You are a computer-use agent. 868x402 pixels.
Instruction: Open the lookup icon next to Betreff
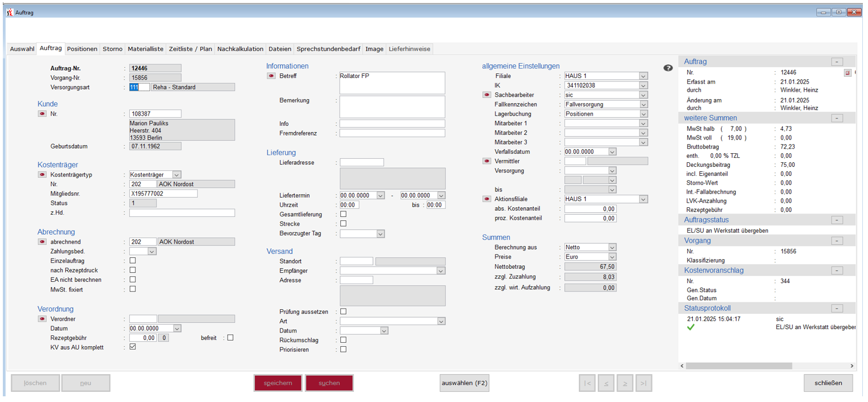click(x=271, y=76)
